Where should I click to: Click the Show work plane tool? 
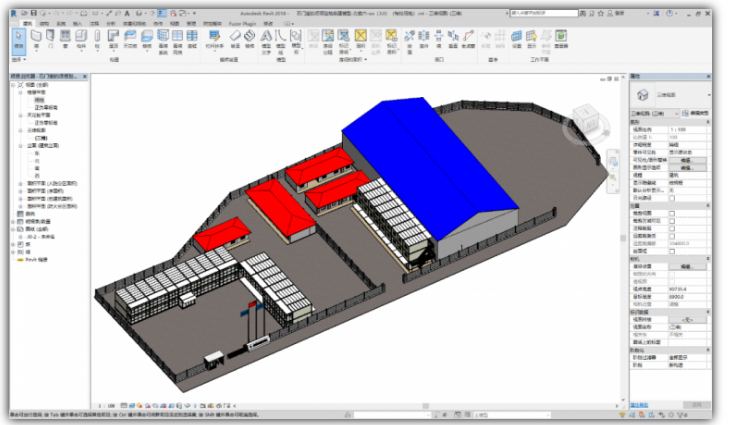(x=531, y=39)
